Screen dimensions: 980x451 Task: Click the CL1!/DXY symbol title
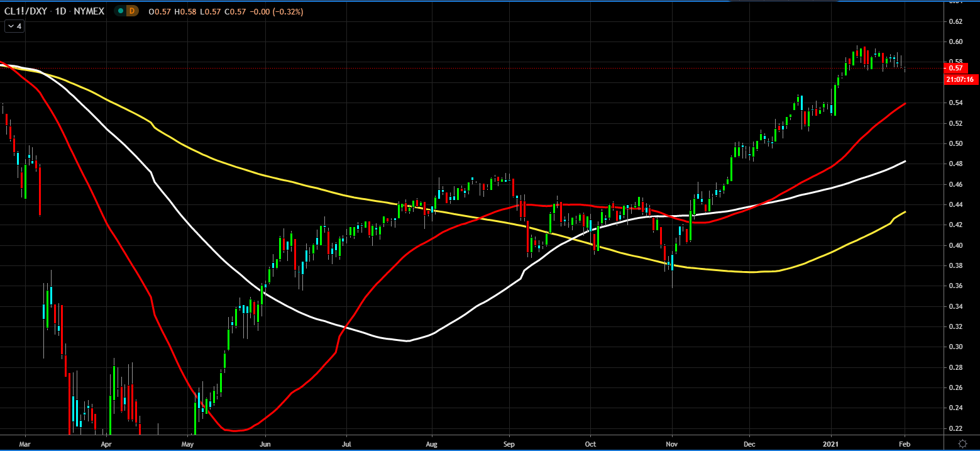click(x=26, y=11)
